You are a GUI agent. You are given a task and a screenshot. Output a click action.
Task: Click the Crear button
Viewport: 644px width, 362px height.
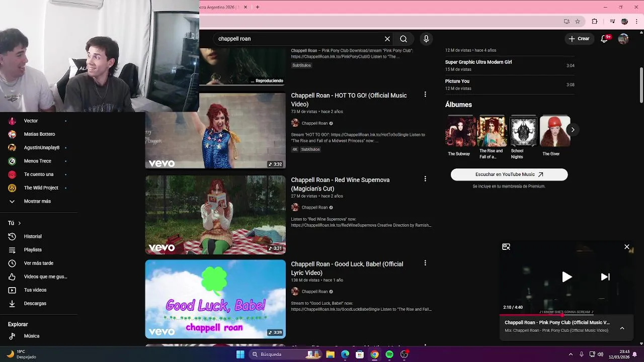[x=579, y=39]
